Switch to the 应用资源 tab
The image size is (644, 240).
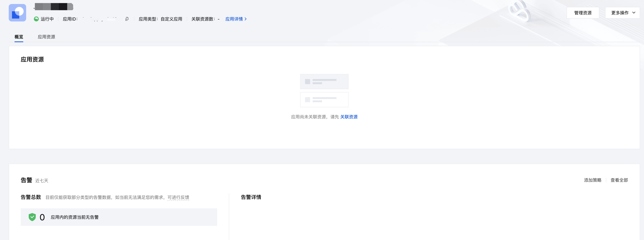(46, 37)
